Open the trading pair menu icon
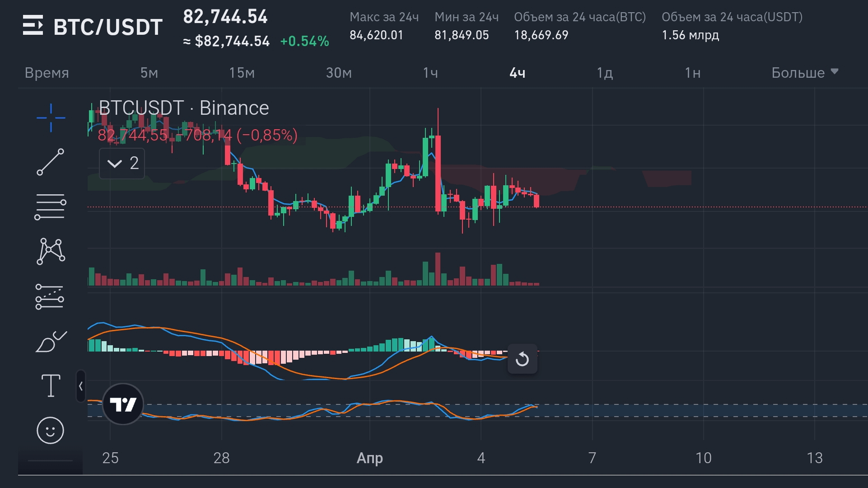The image size is (868, 488). pyautogui.click(x=33, y=26)
